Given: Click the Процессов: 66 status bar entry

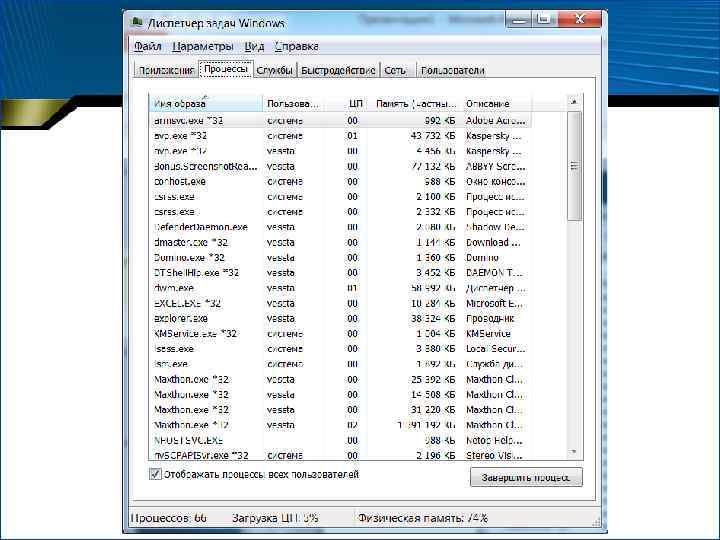Looking at the screenshot, I should point(169,518).
